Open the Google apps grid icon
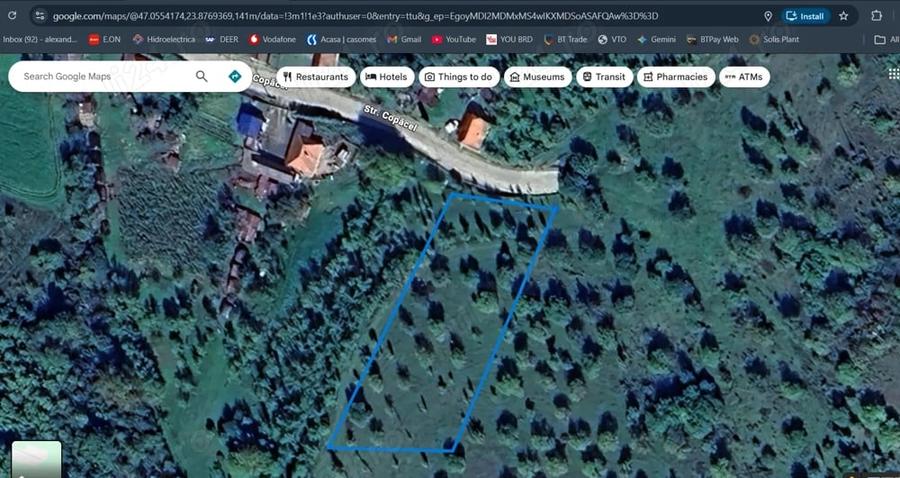Screen dimensions: 900x478 tap(894, 73)
